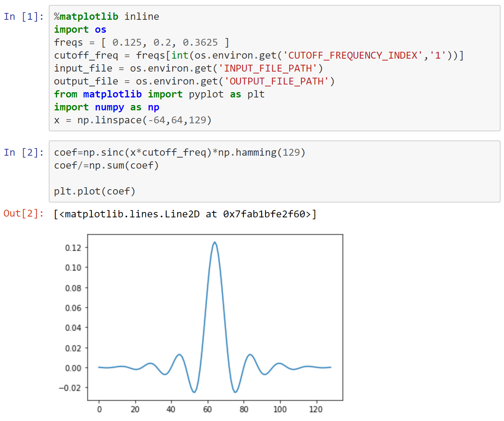Click the 0.06 y-axis tick label
504x421 pixels.
[x=73, y=308]
